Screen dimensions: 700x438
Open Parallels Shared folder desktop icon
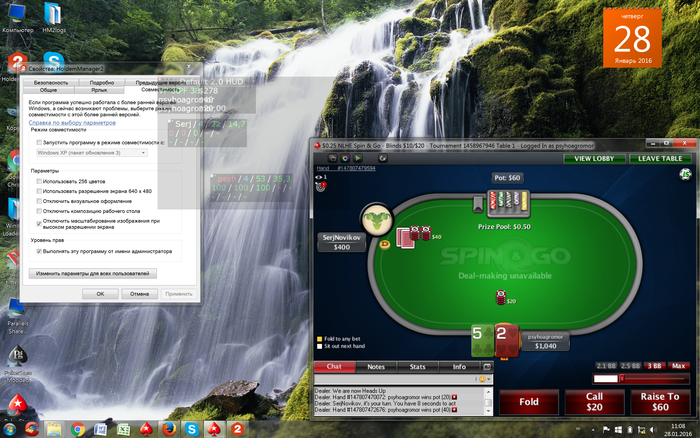point(17,317)
